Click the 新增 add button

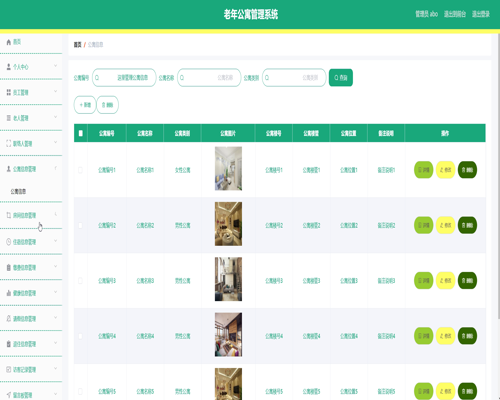pos(85,105)
